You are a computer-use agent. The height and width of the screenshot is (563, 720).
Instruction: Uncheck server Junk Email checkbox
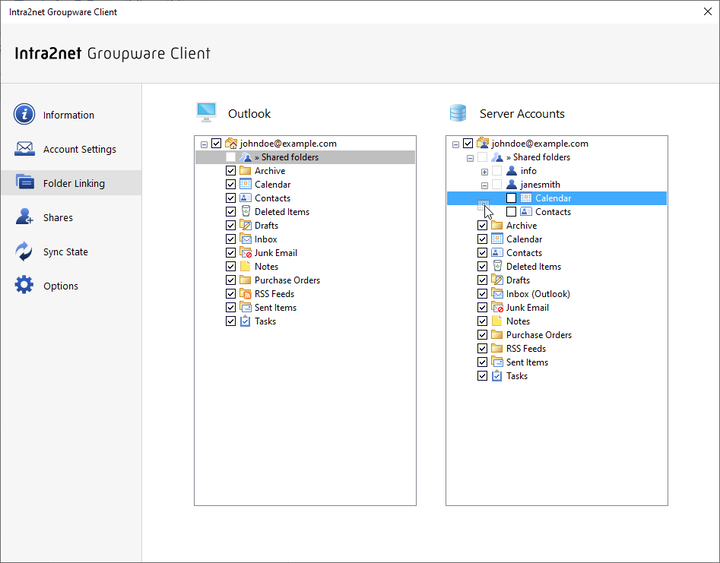[482, 307]
